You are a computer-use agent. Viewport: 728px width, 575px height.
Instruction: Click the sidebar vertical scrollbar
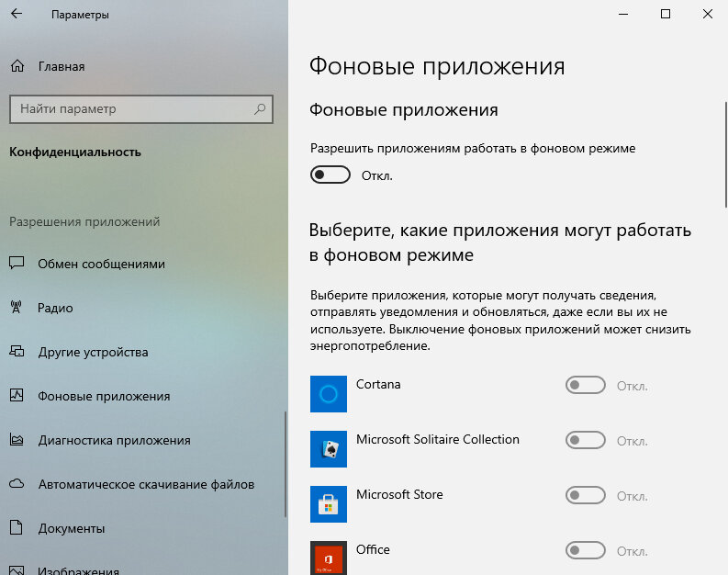pos(286,465)
